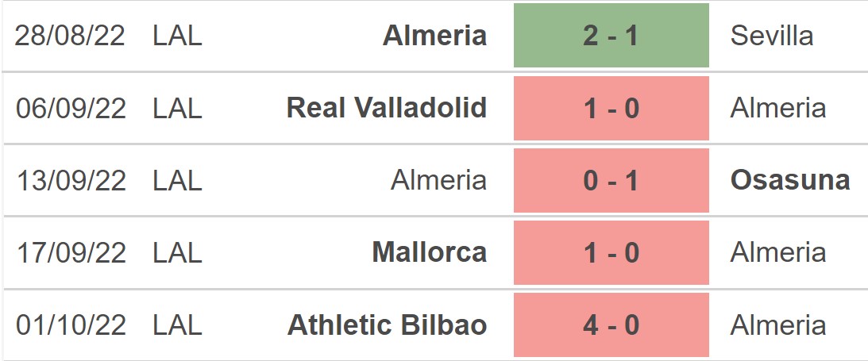Click the 28/08/22 match date
The image size is (868, 361).
pos(71,36)
